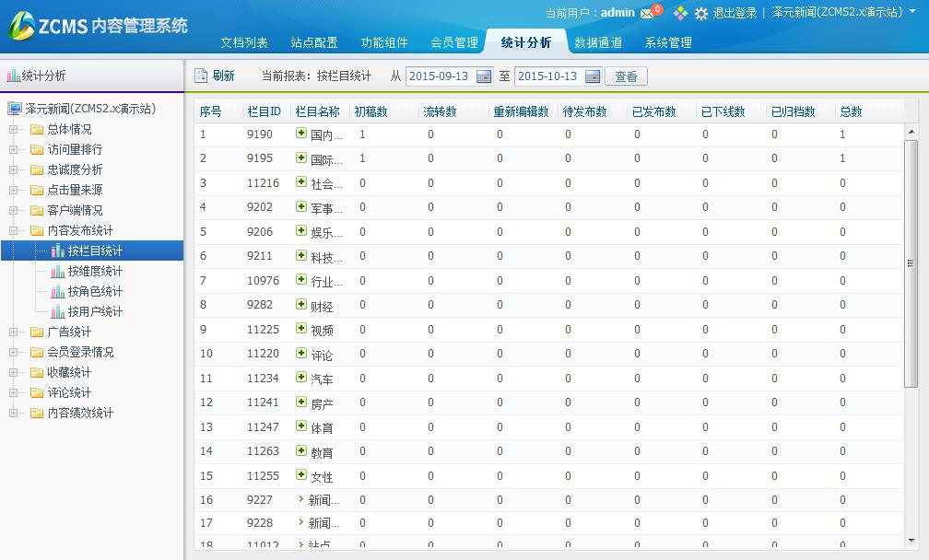Switch to the 文档列表 tab

(x=244, y=42)
